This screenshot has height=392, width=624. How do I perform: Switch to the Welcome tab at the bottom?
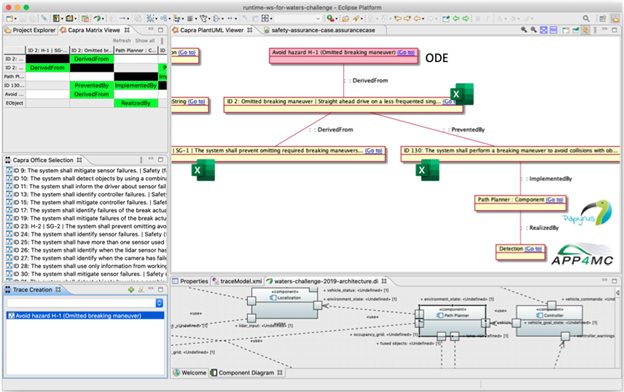coord(190,372)
